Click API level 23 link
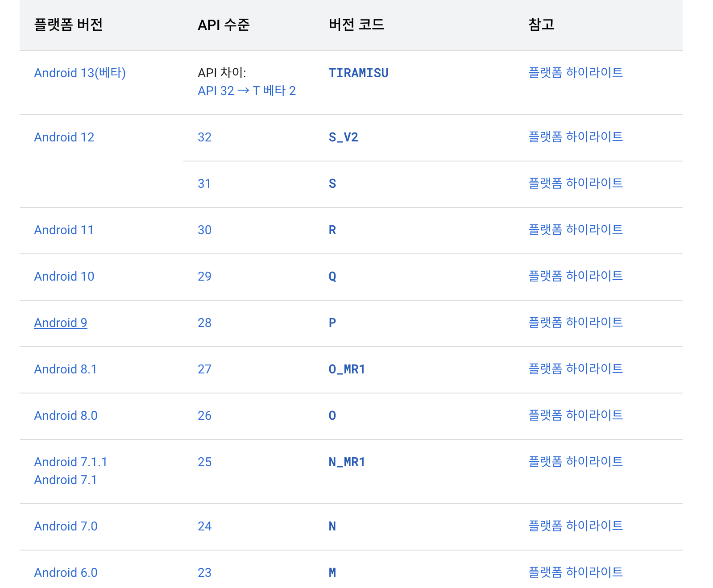The width and height of the screenshot is (713, 588). pyautogui.click(x=205, y=572)
